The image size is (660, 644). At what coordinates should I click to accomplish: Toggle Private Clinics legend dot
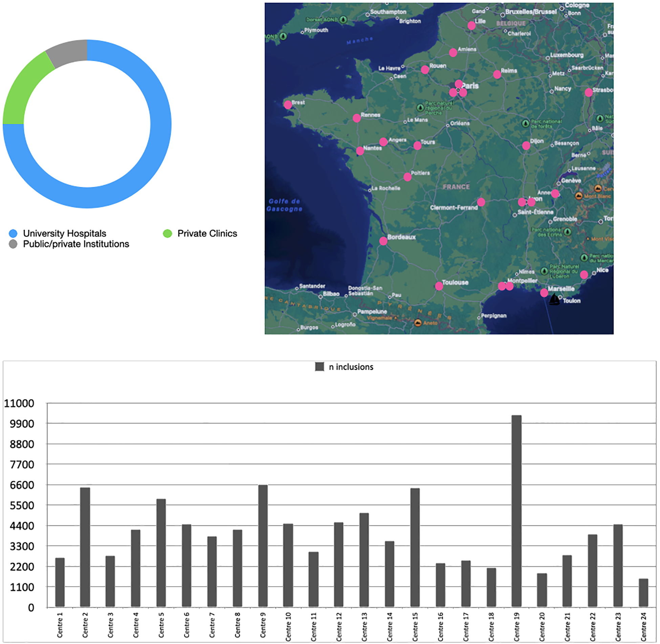pyautogui.click(x=168, y=233)
